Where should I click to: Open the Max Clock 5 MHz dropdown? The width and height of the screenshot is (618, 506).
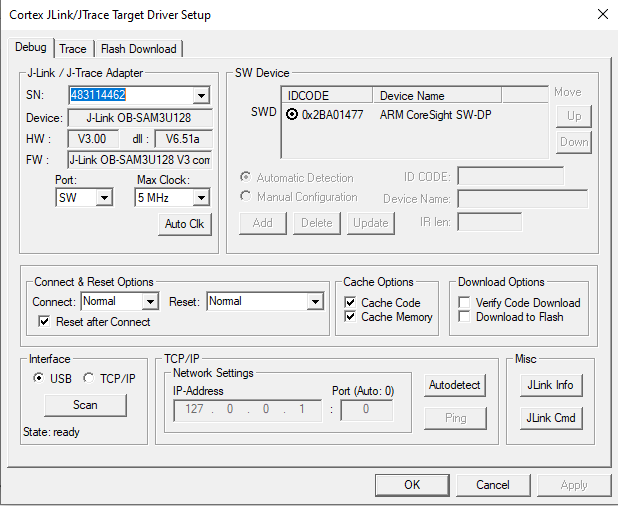(x=201, y=197)
